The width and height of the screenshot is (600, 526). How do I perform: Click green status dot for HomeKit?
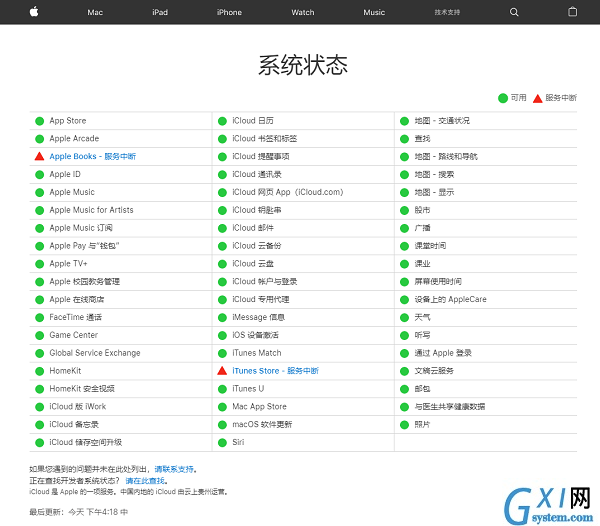coord(39,371)
